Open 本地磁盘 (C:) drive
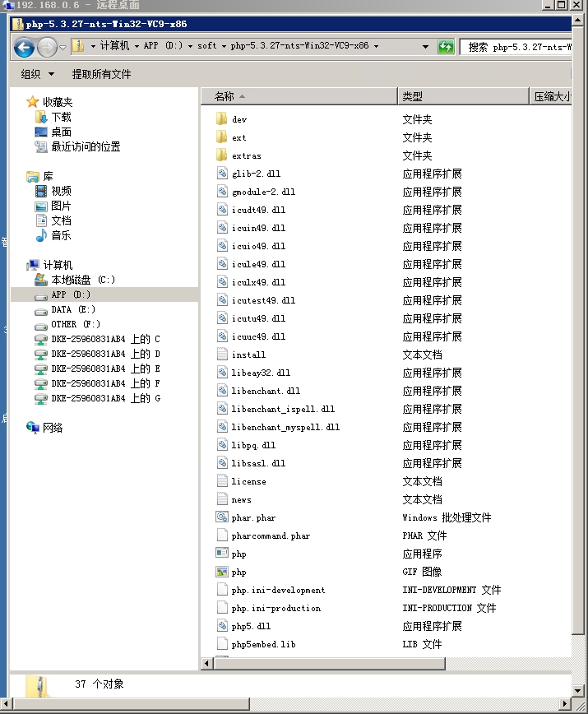The image size is (588, 714). [83, 280]
